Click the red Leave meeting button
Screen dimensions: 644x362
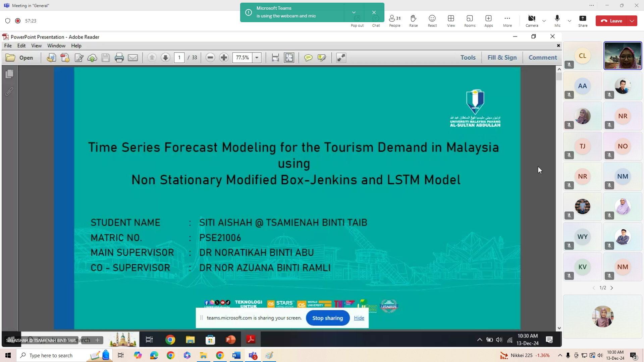[611, 21]
